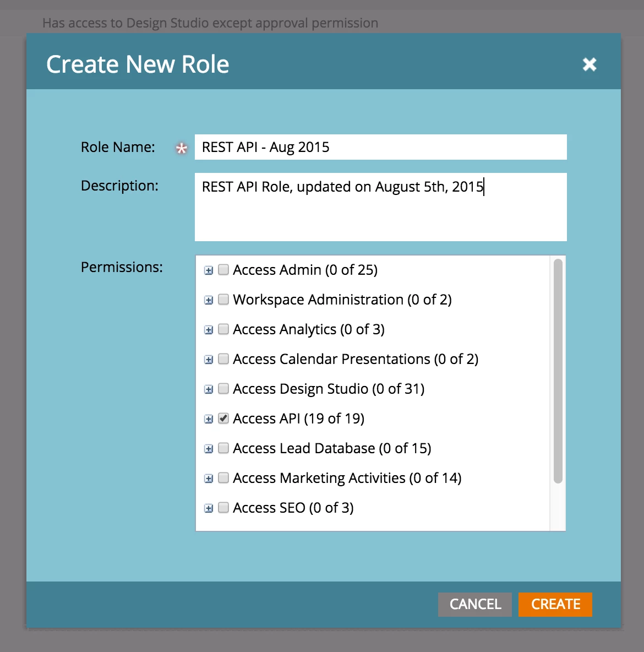Viewport: 644px width, 652px height.
Task: Click the 'Role Name:' field label
Action: [x=118, y=147]
